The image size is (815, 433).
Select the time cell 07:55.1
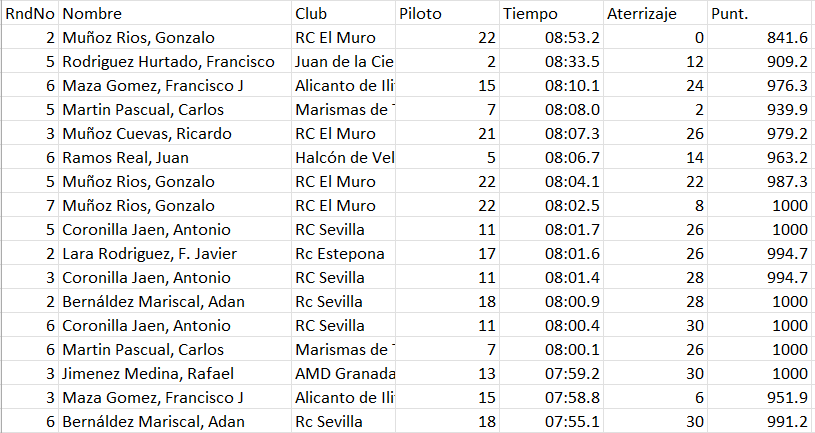551,421
